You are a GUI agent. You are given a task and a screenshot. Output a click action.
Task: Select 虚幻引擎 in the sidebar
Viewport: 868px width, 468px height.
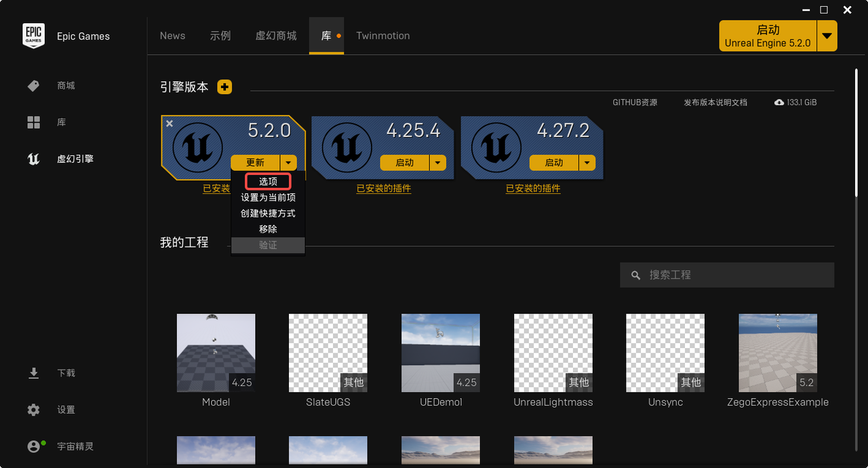[75, 159]
